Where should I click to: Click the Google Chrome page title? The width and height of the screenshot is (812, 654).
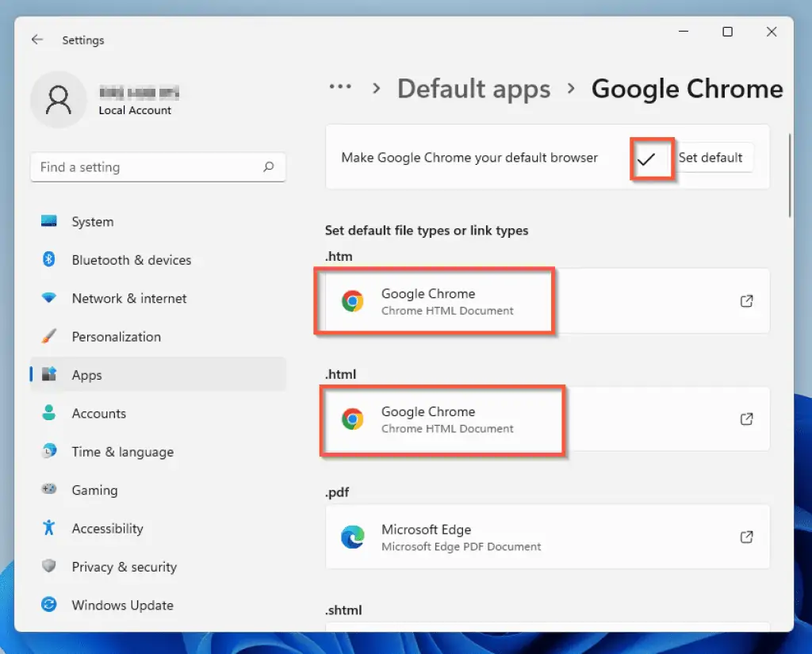point(688,89)
